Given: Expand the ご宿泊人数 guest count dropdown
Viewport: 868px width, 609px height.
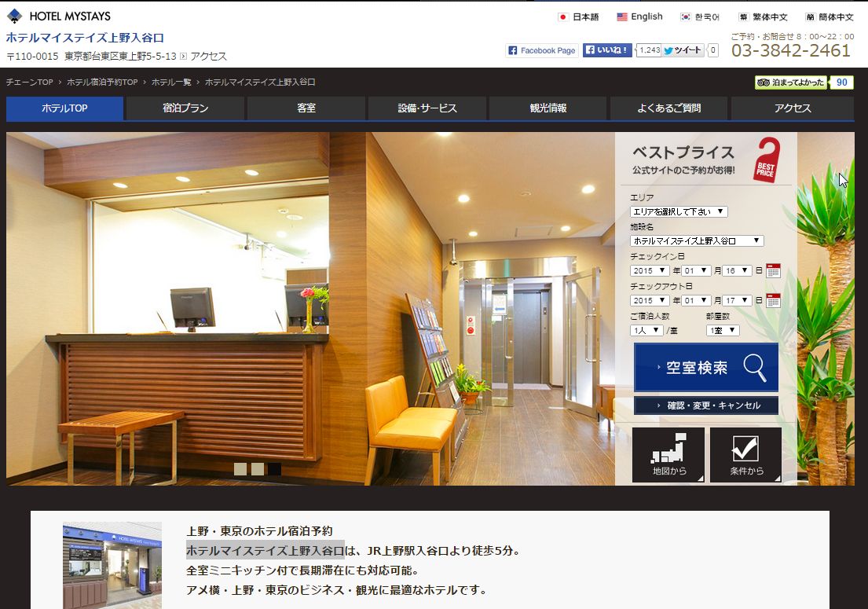Looking at the screenshot, I should pos(646,331).
